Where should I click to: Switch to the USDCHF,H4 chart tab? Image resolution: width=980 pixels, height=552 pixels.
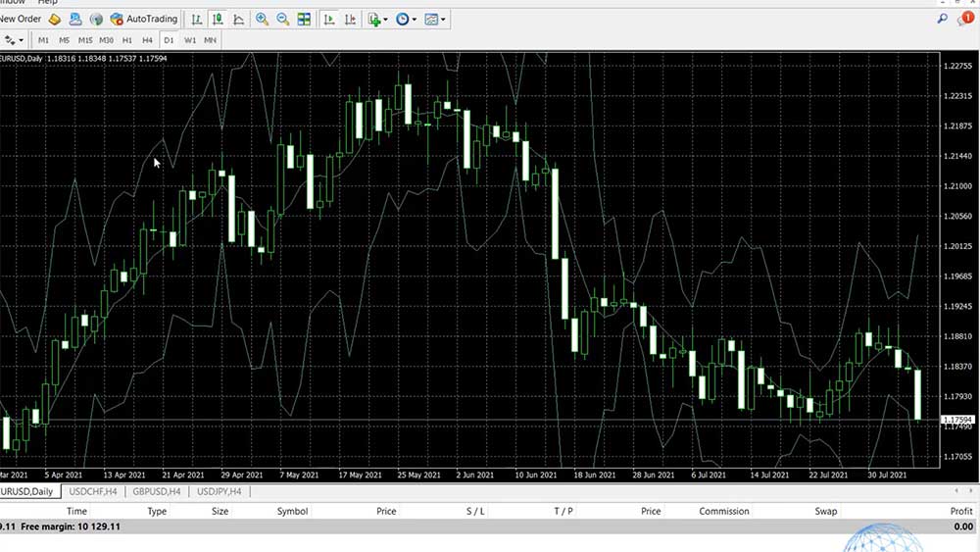click(x=93, y=491)
